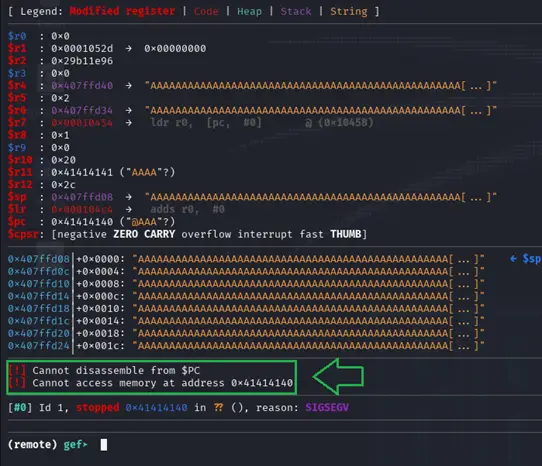The width and height of the screenshot is (542, 466).
Task: Select the stopped address 0x41414140 in thread line
Action: click(156, 408)
